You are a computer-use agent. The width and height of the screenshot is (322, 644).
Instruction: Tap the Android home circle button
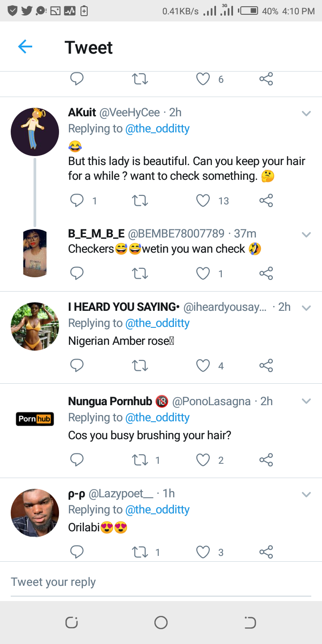point(161,623)
